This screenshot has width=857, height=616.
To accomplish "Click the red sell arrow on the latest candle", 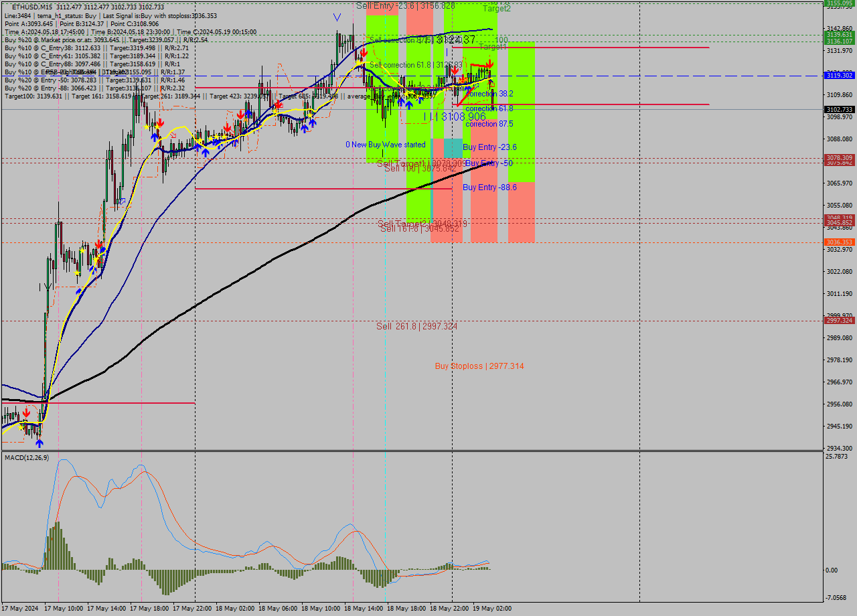I will coord(489,65).
